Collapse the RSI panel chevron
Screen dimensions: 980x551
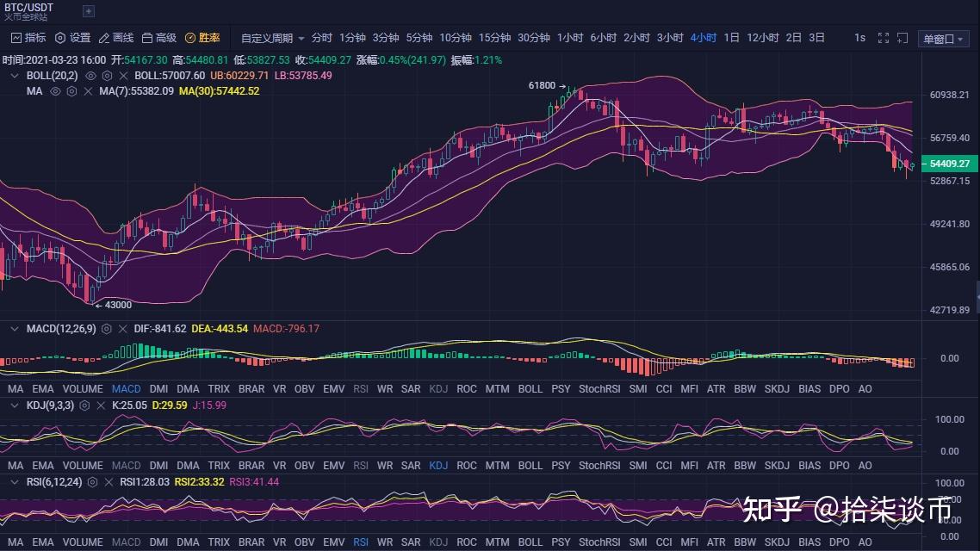tap(15, 482)
